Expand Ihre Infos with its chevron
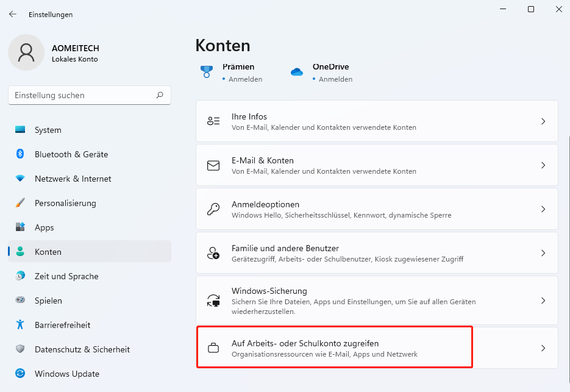 (543, 121)
